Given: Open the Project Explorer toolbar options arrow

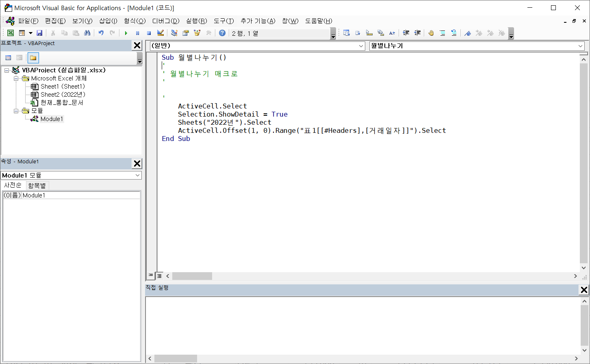Looking at the screenshot, I should tap(140, 58).
